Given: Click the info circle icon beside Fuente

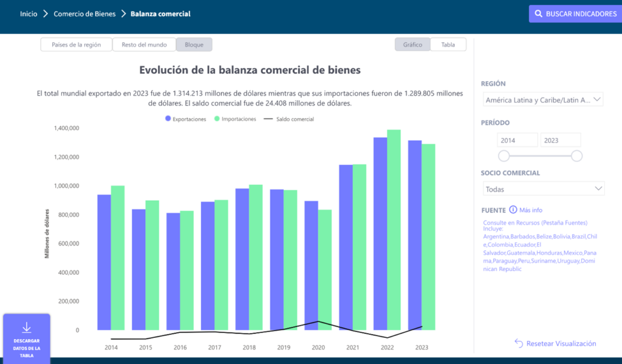Looking at the screenshot, I should tap(513, 210).
